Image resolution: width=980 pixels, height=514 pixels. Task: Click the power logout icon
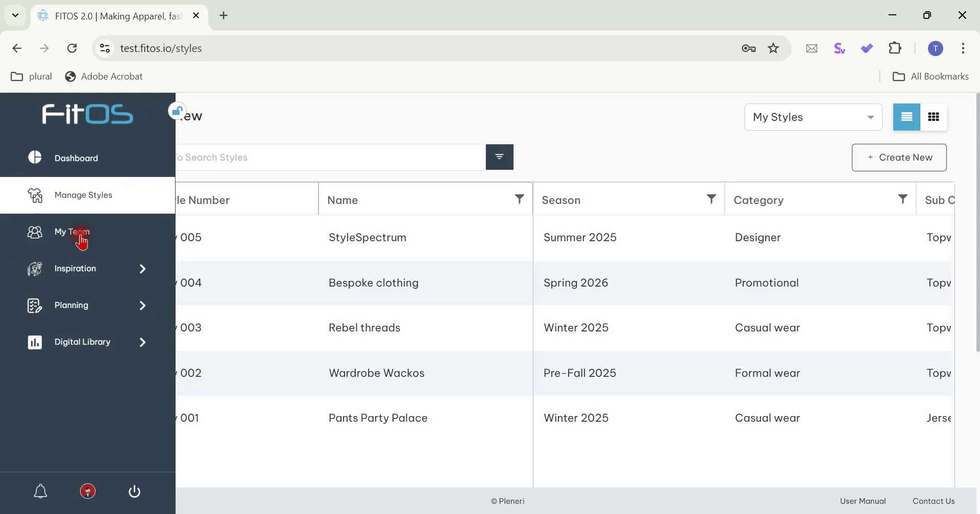pos(134,492)
